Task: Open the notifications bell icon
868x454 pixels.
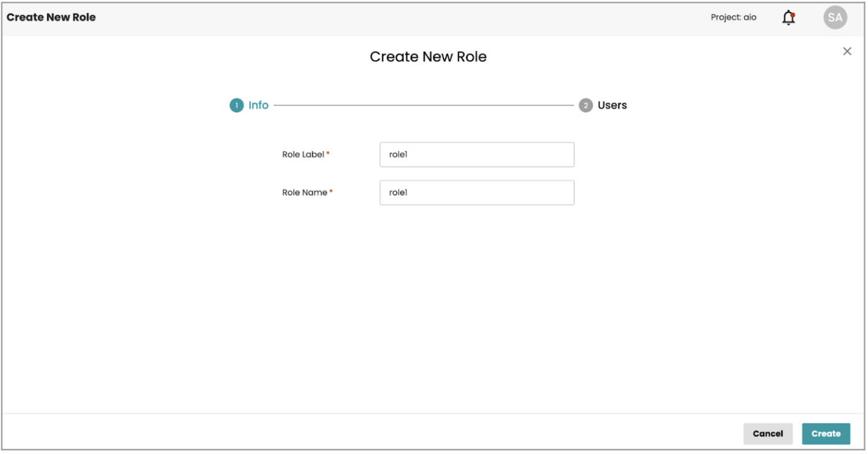Action: [788, 17]
